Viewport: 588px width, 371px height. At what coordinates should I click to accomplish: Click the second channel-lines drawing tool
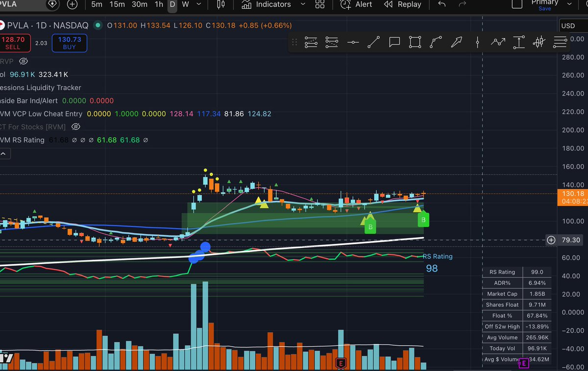(x=332, y=43)
